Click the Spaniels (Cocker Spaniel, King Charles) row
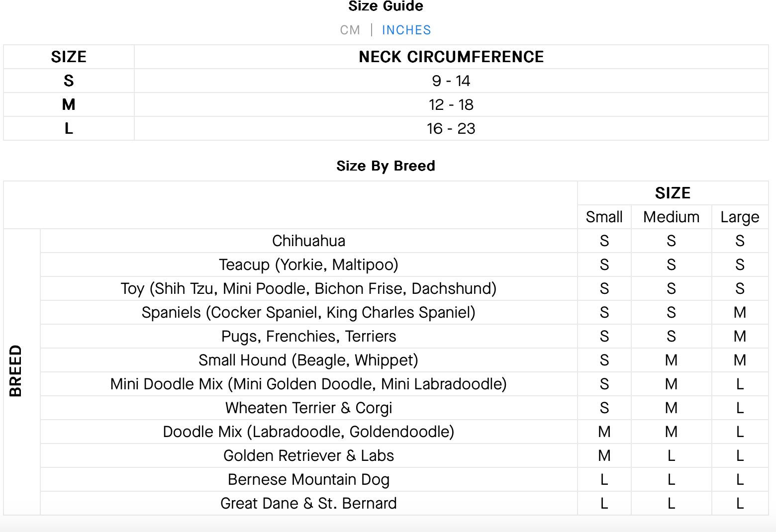Image resolution: width=776 pixels, height=532 pixels. coord(308,313)
